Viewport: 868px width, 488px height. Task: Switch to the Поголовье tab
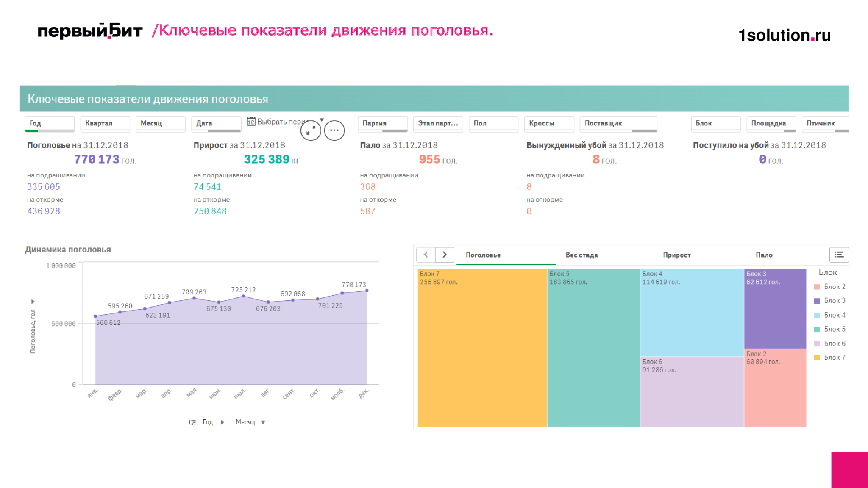click(483, 255)
